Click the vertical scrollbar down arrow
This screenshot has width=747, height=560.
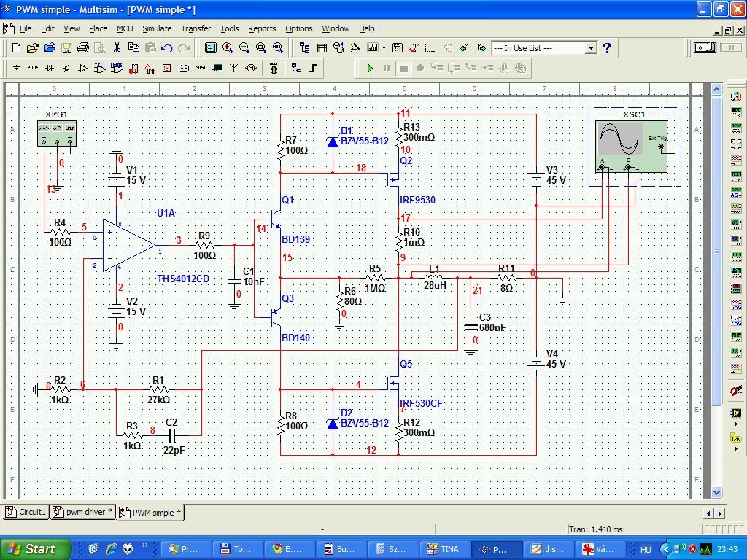point(717,493)
